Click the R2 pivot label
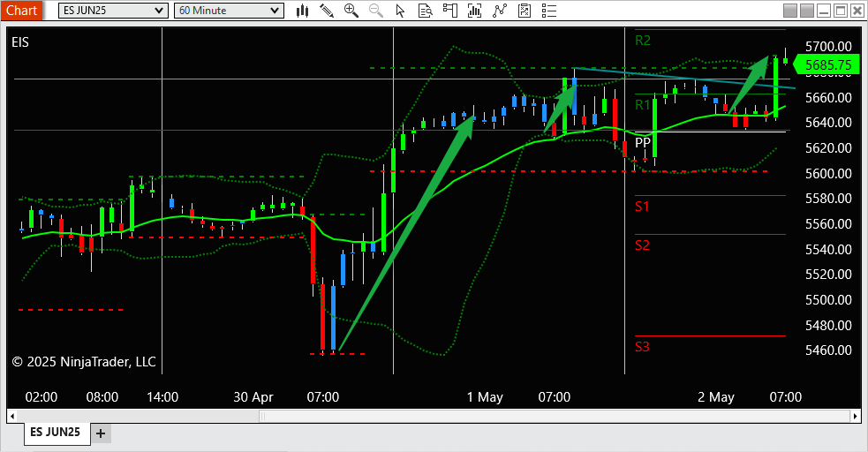Screen dimensions: 868x452 (x=643, y=41)
